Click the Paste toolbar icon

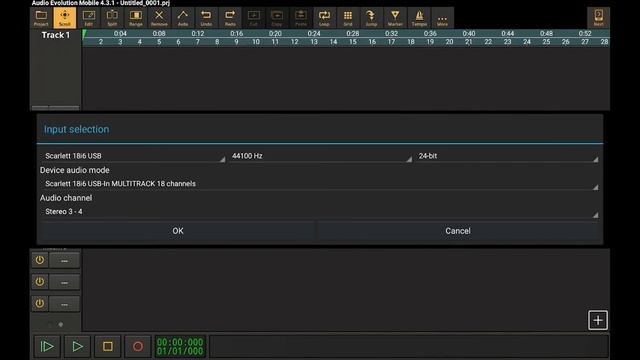point(301,18)
